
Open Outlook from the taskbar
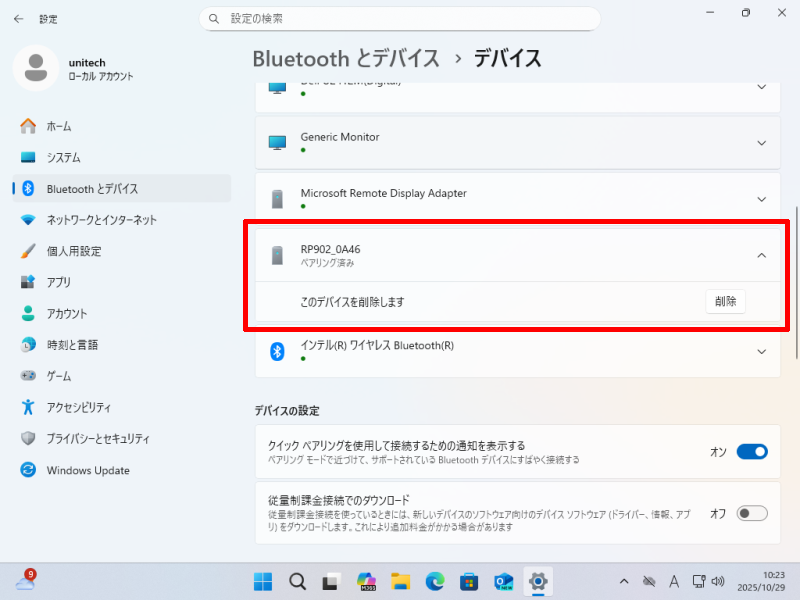pyautogui.click(x=503, y=581)
